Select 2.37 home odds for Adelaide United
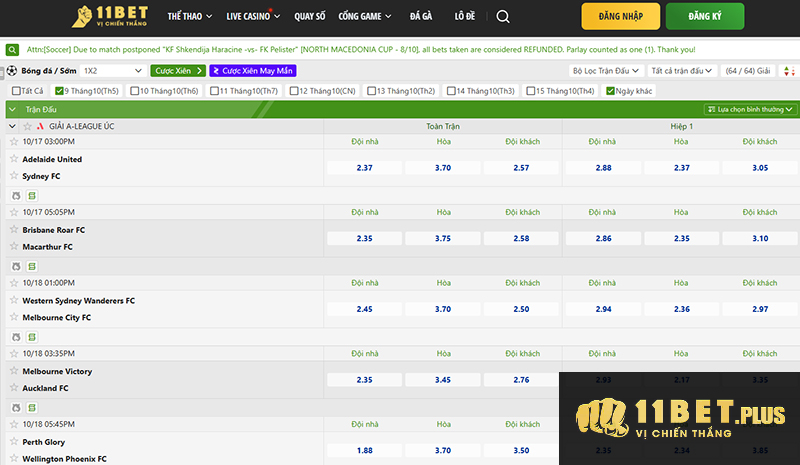The width and height of the screenshot is (800, 465). [x=364, y=167]
